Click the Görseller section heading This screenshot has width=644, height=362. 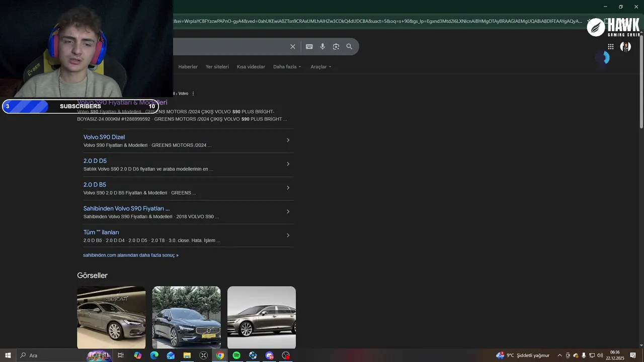pyautogui.click(x=92, y=276)
